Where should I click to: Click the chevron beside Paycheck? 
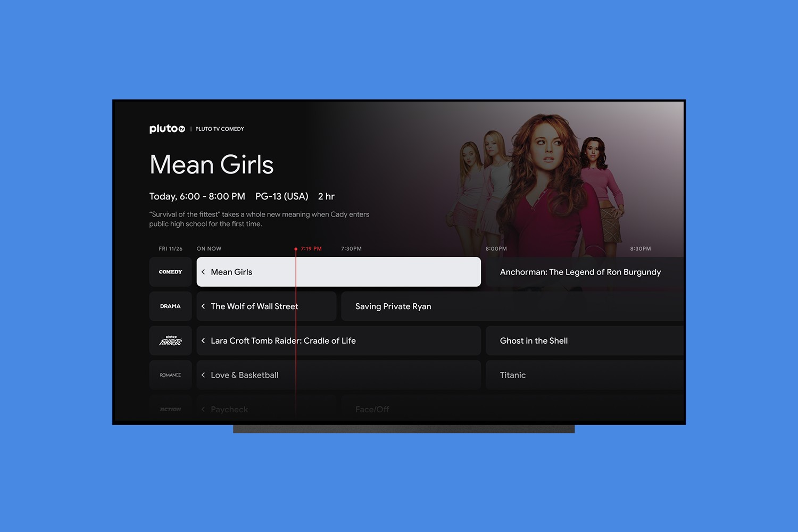(x=203, y=409)
